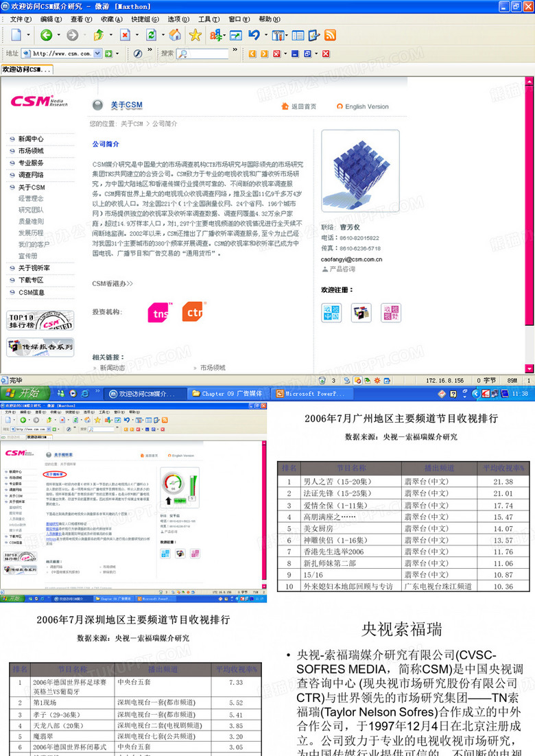
Task: Open the Back history dropdown arrow
Action: tap(59, 35)
